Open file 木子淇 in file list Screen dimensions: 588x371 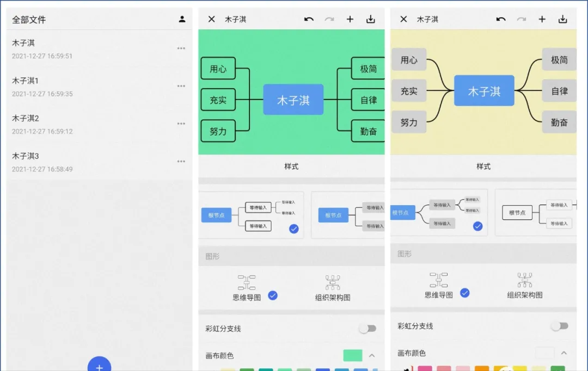coord(99,49)
